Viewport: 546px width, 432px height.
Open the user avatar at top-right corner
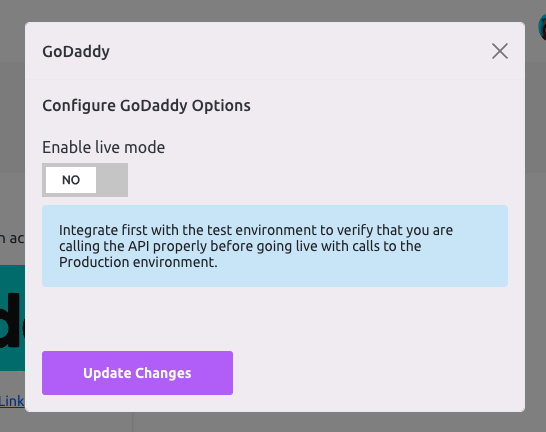(x=542, y=28)
